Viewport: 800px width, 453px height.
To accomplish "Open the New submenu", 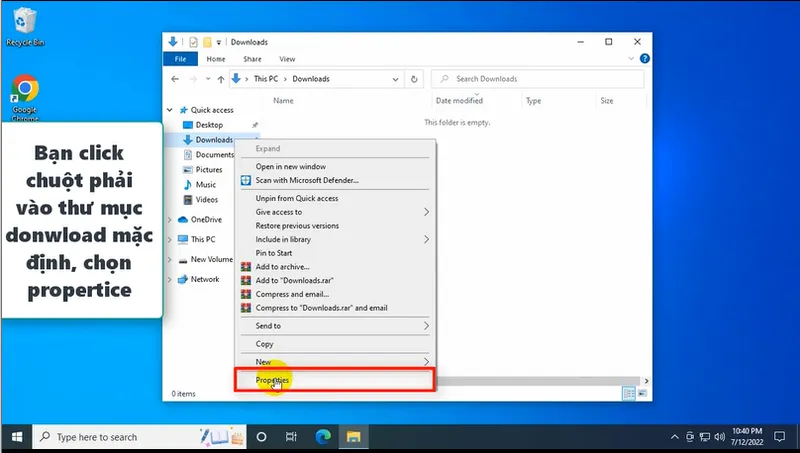I will pos(335,362).
